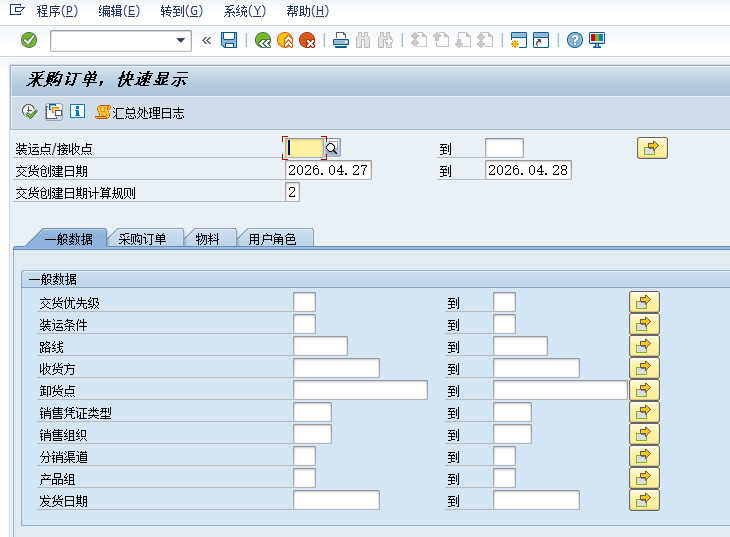The image size is (730, 537).
Task: Expand multiple selection for 交货优先级
Action: point(644,302)
